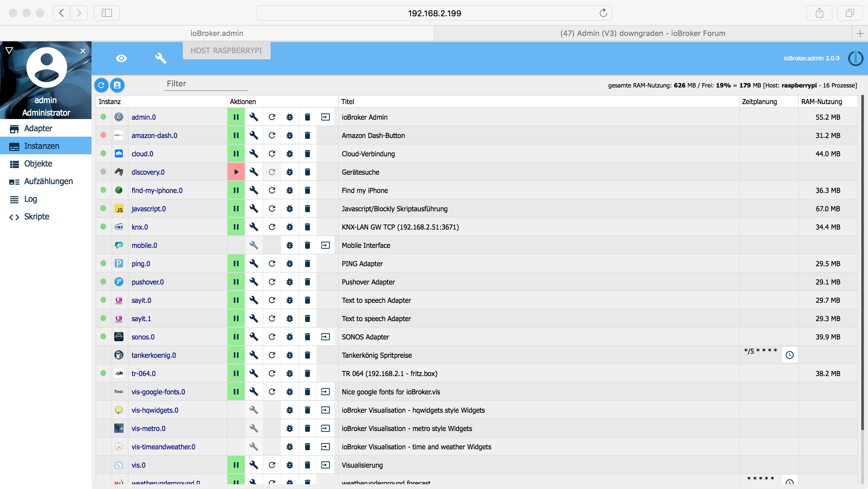Click the wrench icon in the top header
The image size is (868, 489).
[x=161, y=58]
